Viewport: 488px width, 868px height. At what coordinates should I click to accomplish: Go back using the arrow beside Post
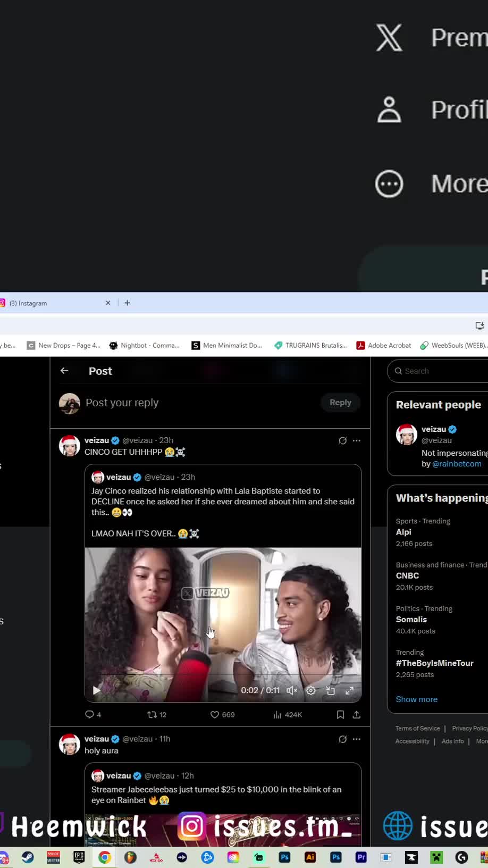coord(64,371)
